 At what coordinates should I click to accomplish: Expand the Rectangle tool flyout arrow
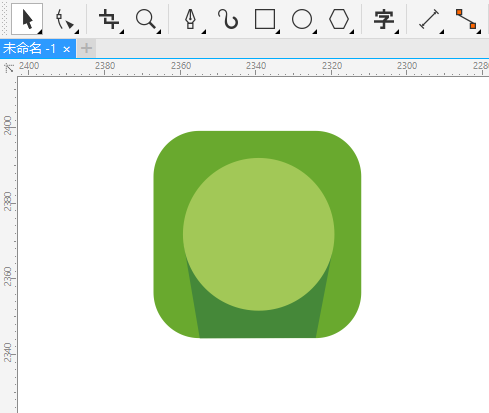point(278,32)
